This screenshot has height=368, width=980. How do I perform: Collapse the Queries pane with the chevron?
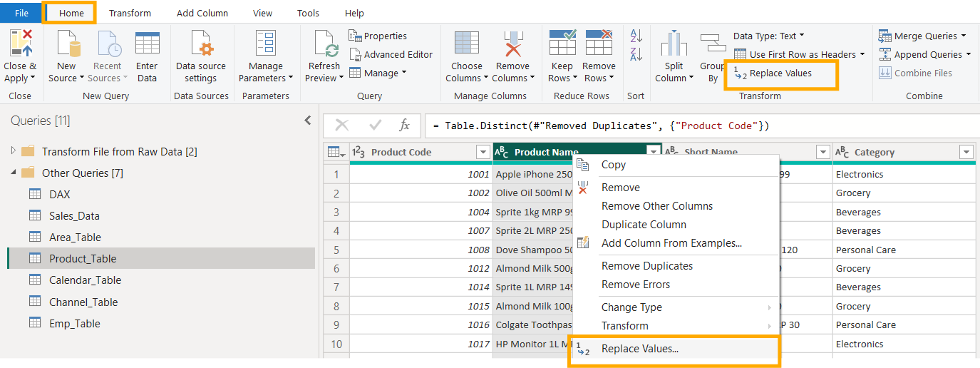pos(308,121)
